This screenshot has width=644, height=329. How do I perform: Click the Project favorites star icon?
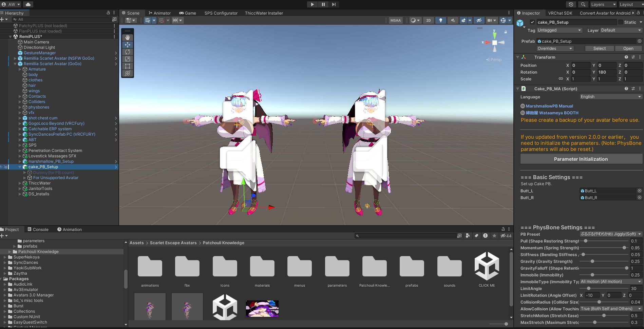click(x=494, y=236)
